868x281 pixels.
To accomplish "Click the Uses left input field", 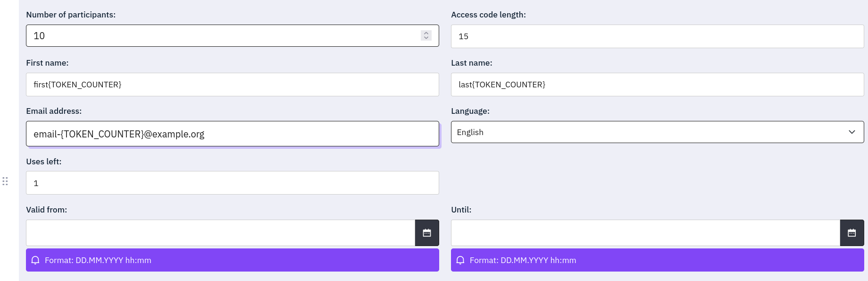I will coord(233,183).
